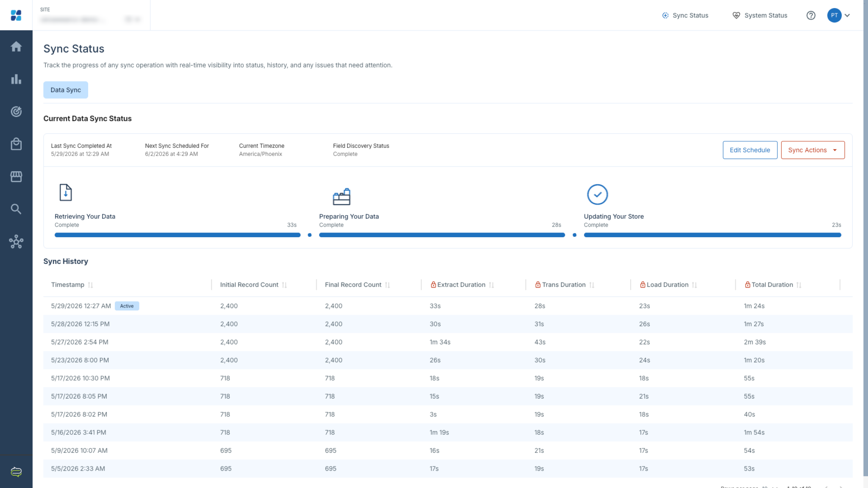Open the bar chart analytics sidebar icon
Image resolution: width=868 pixels, height=488 pixels.
16,79
